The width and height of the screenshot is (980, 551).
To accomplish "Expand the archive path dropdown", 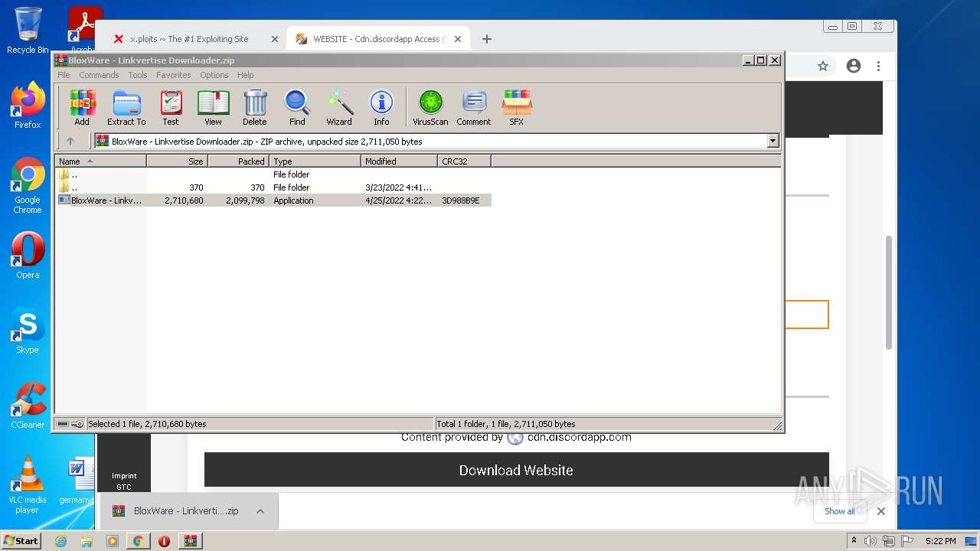I will point(773,141).
